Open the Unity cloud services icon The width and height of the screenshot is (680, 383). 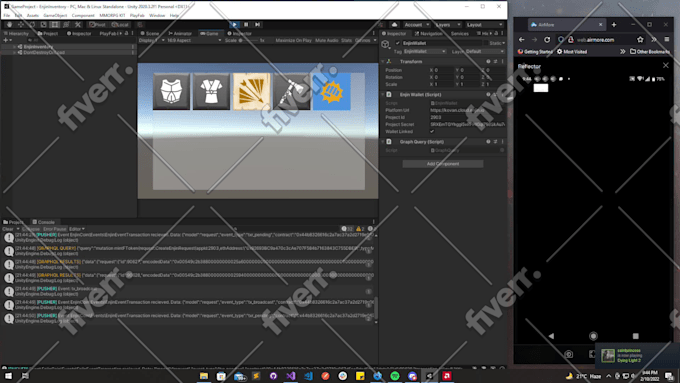point(394,25)
